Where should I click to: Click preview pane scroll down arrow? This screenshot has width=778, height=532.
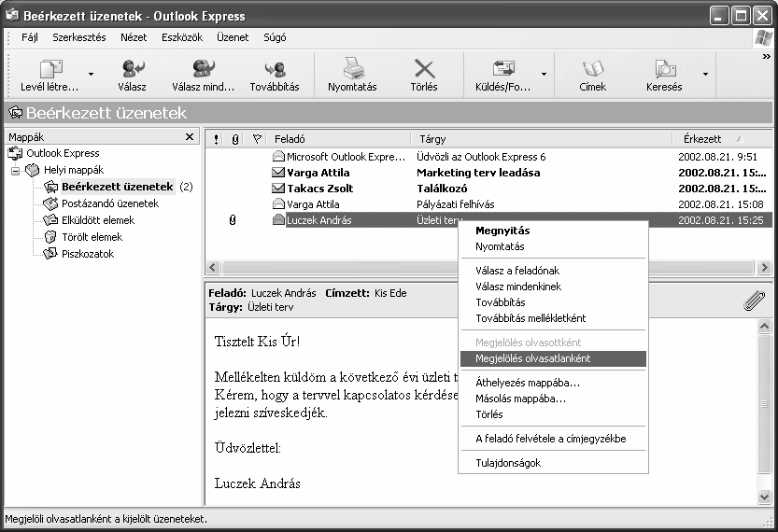coord(765,497)
